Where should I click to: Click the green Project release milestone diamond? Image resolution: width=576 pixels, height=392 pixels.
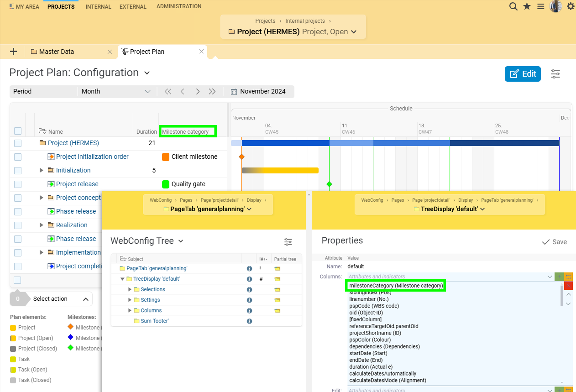coord(329,184)
